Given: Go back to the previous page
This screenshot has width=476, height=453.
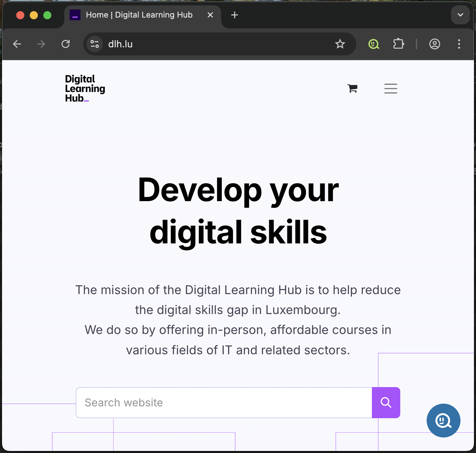Looking at the screenshot, I should pos(17,44).
